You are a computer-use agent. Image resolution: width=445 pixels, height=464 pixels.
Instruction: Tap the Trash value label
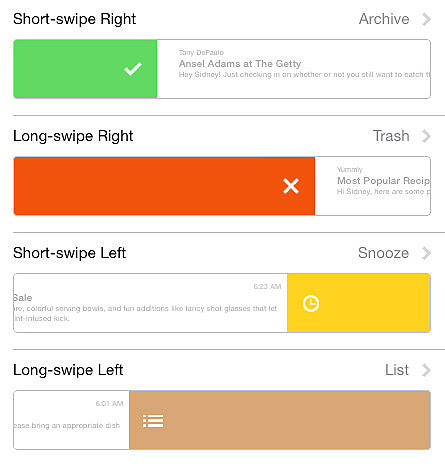click(x=391, y=136)
